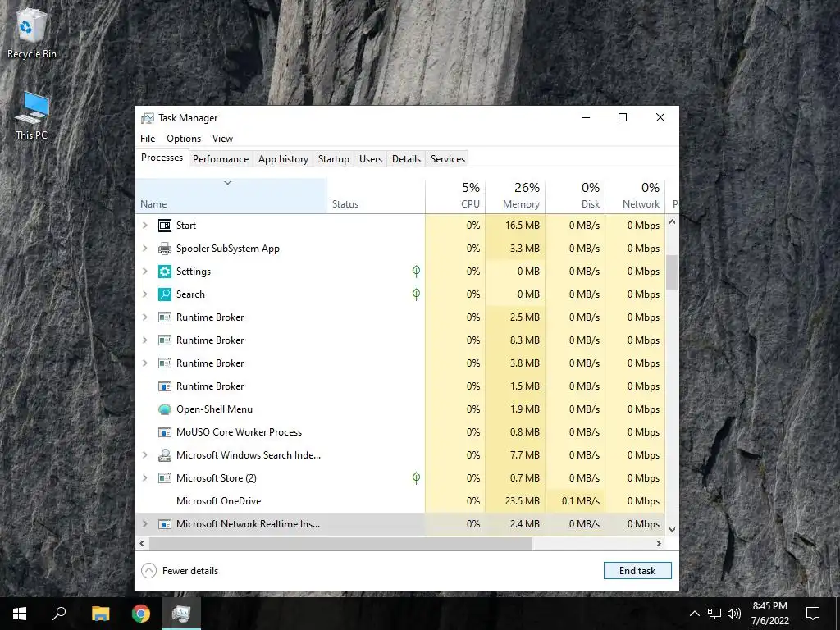This screenshot has width=840, height=630.
Task: Select the This PC desktop icon
Action: [32, 116]
